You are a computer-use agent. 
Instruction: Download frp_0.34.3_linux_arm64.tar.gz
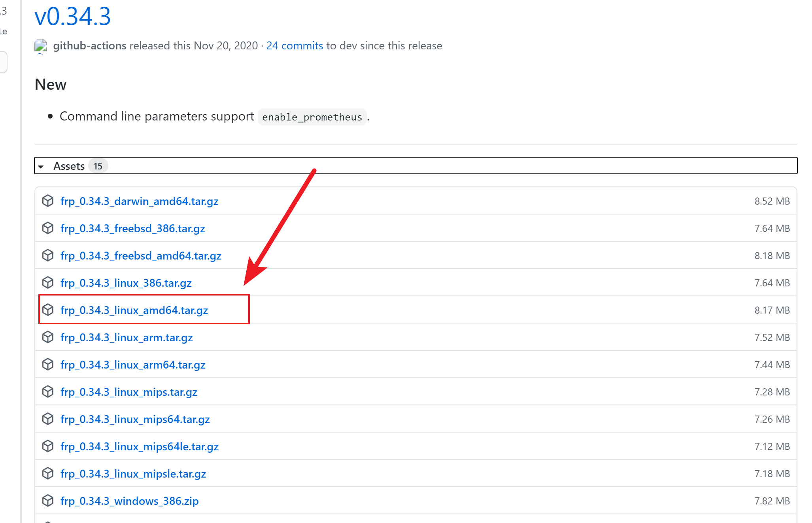133,365
